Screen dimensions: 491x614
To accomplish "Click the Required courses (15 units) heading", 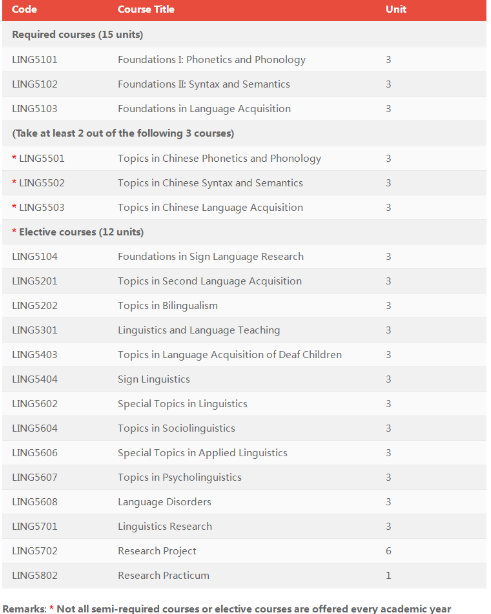I will coord(77,35).
